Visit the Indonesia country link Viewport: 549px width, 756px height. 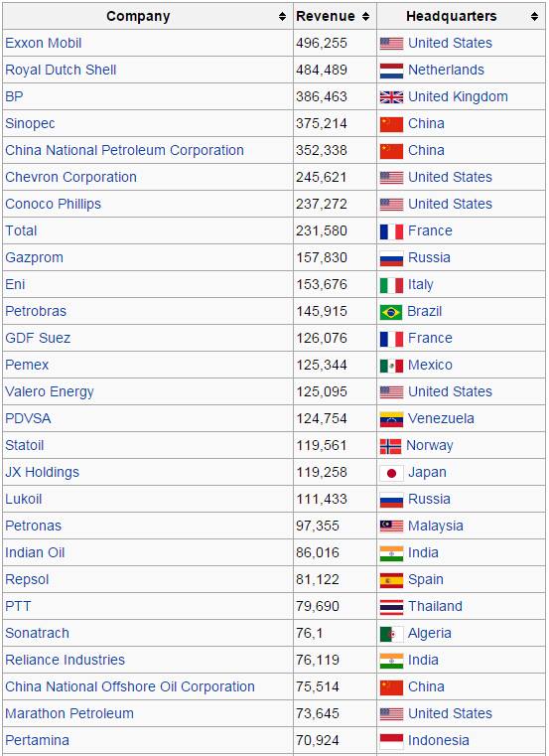click(x=438, y=740)
